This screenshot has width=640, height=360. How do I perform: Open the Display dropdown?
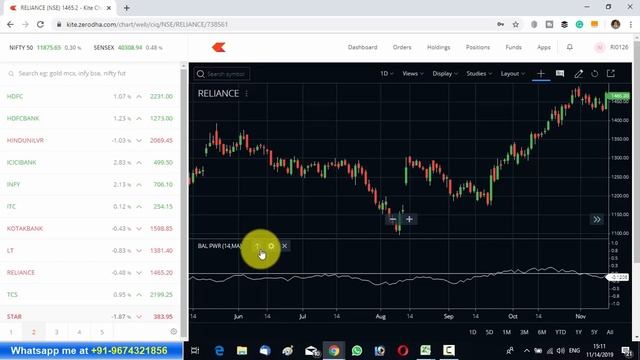445,73
